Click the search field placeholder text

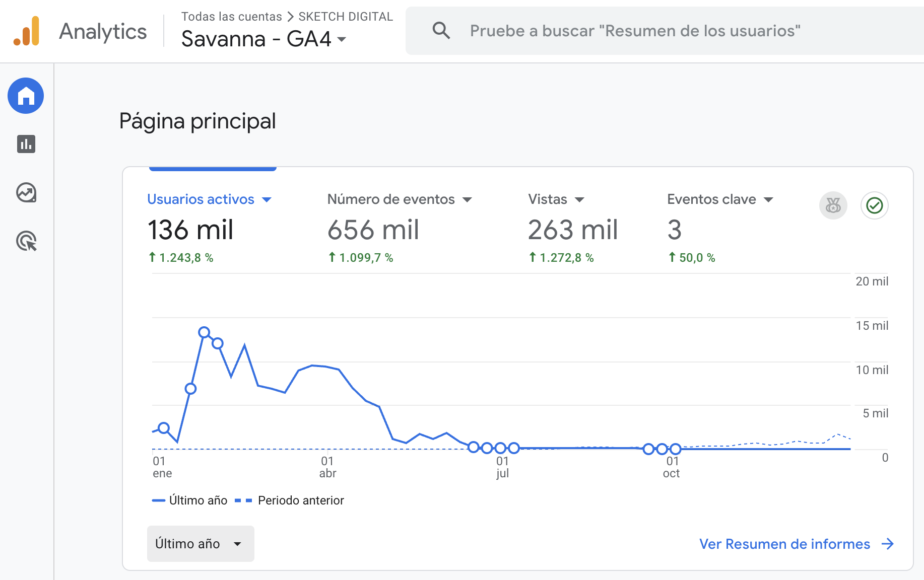coord(635,31)
